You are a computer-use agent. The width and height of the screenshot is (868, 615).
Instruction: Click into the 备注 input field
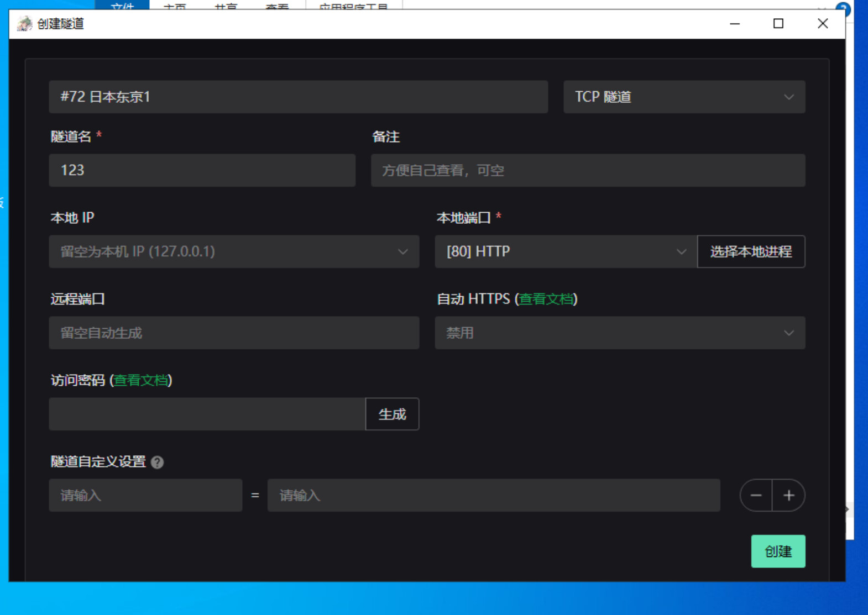pyautogui.click(x=587, y=171)
